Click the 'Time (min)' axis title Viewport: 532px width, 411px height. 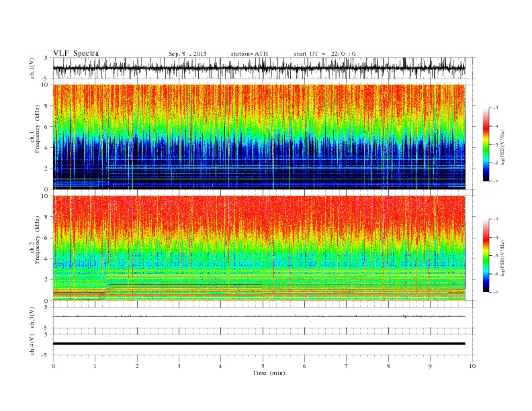269,373
